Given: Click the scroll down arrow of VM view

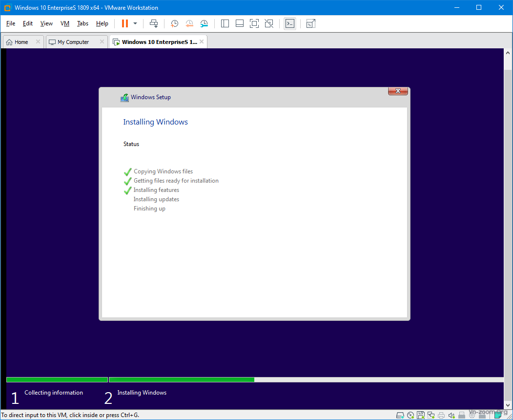Looking at the screenshot, I should (x=508, y=406).
